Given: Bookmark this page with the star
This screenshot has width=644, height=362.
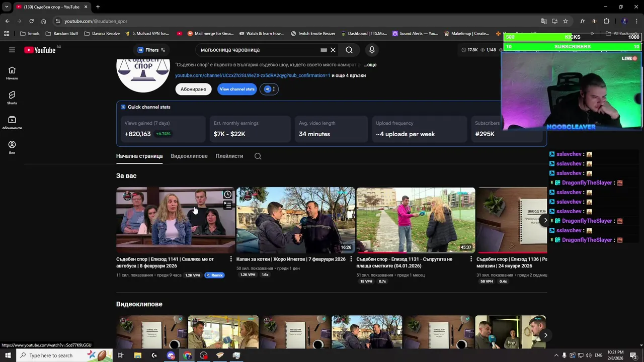Looking at the screenshot, I should point(566,21).
